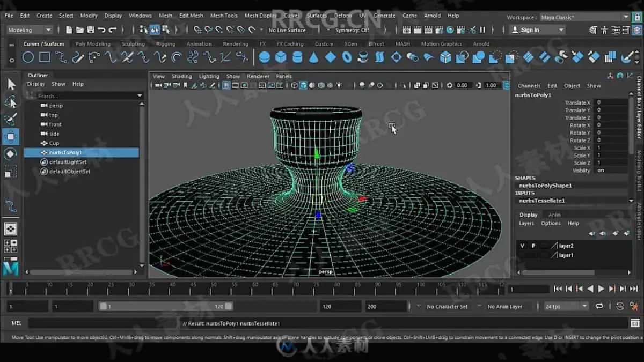Select the Move tool in toolbox
644x362 pixels.
(x=11, y=136)
